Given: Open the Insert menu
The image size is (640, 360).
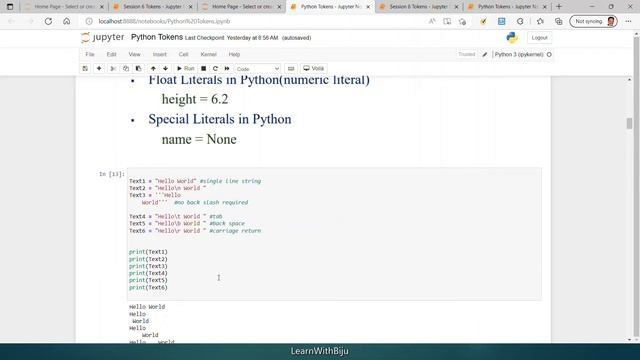Looking at the screenshot, I should click(160, 54).
